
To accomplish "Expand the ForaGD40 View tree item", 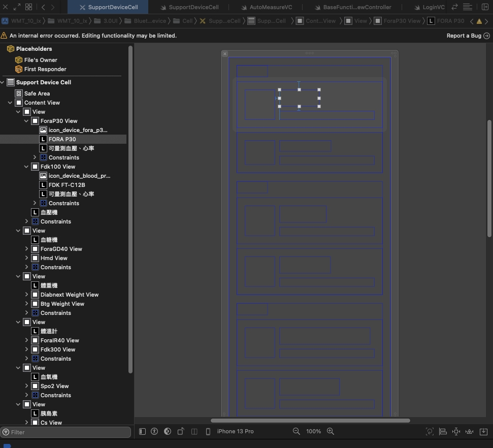I will (x=27, y=249).
